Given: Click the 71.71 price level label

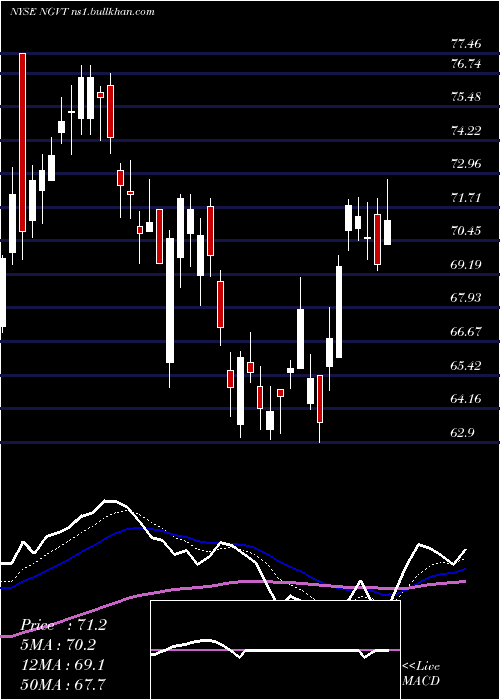Looking at the screenshot, I should point(466,198).
